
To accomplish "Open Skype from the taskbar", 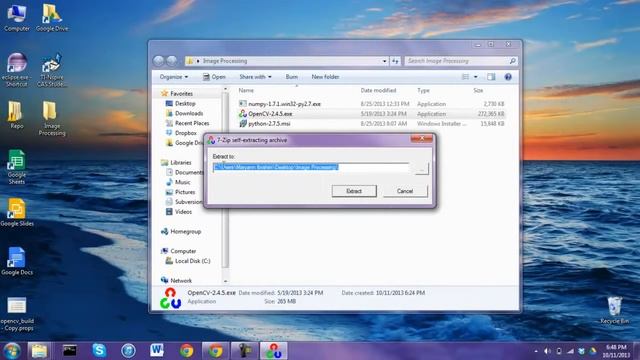I will coord(99,351).
